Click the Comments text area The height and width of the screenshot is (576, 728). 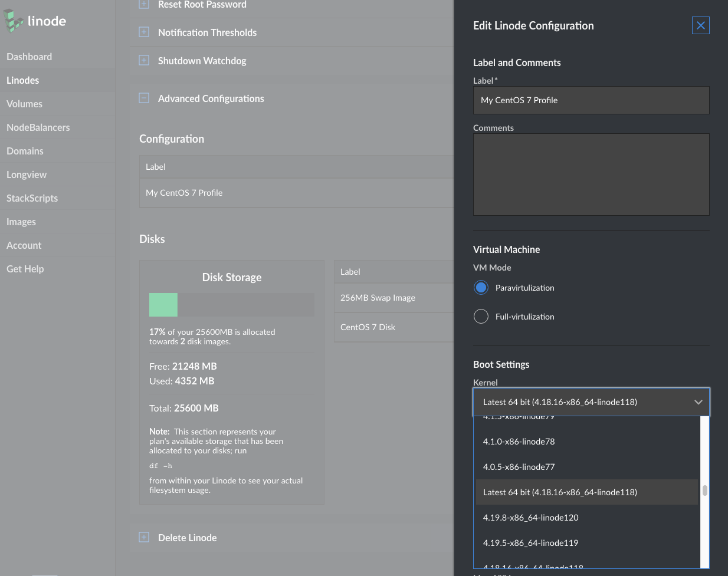591,175
